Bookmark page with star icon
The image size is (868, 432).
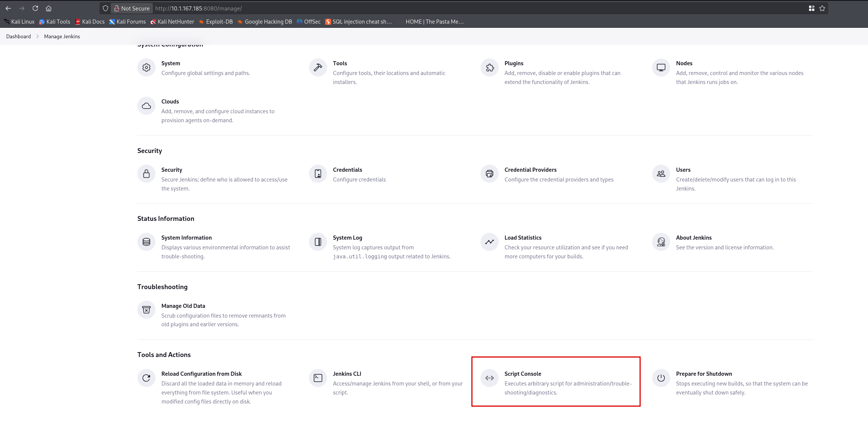(822, 8)
